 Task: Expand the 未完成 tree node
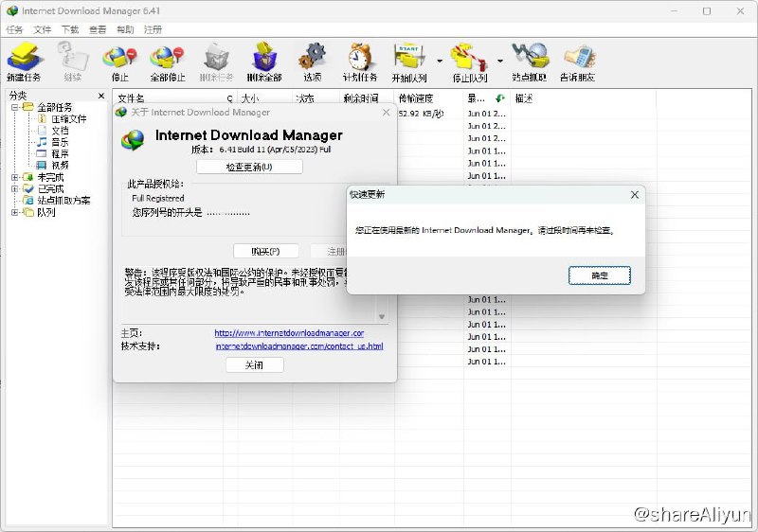tap(14, 177)
